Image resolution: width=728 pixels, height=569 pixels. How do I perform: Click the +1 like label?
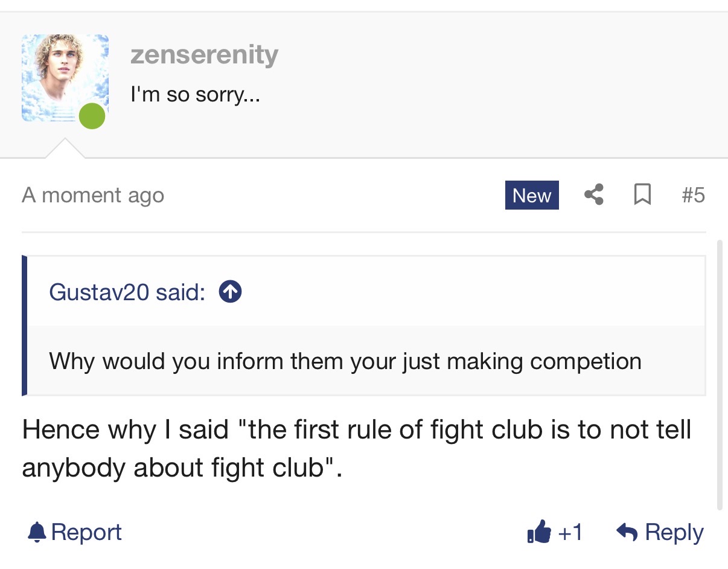[570, 532]
